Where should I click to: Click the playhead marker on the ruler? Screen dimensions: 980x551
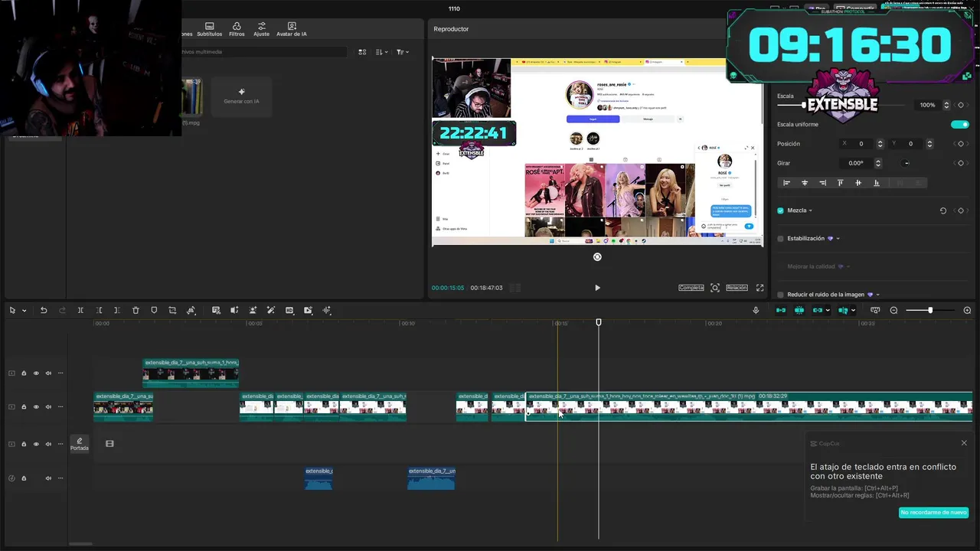(x=599, y=322)
